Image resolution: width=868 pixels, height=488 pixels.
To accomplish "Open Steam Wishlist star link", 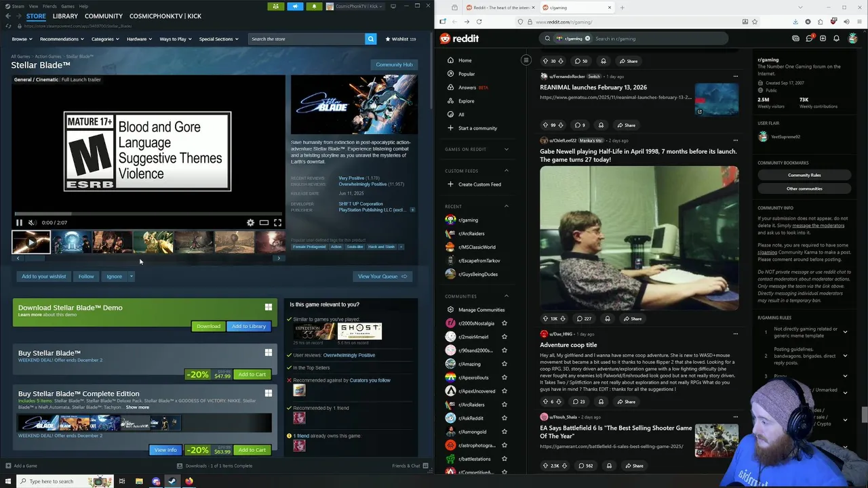I will (x=401, y=39).
